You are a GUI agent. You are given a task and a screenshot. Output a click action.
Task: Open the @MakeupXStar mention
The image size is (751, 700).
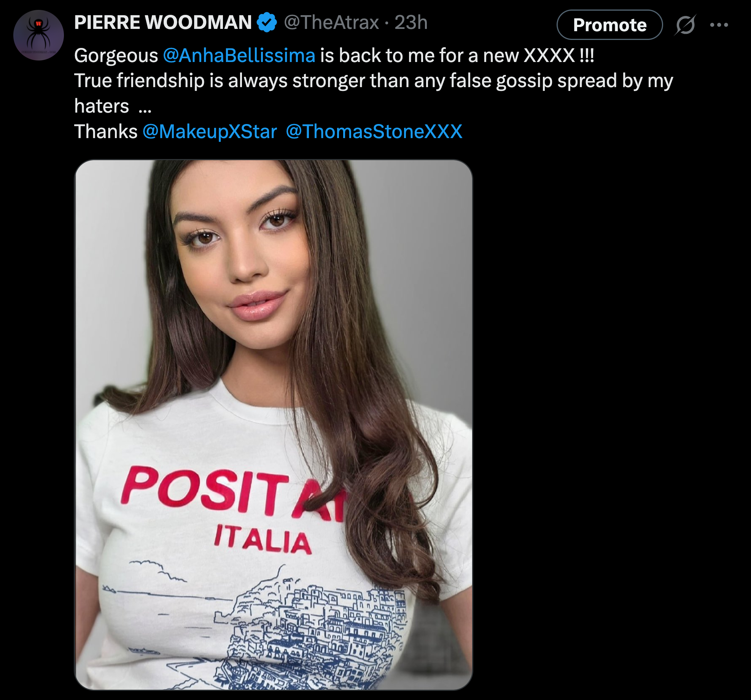point(210,132)
